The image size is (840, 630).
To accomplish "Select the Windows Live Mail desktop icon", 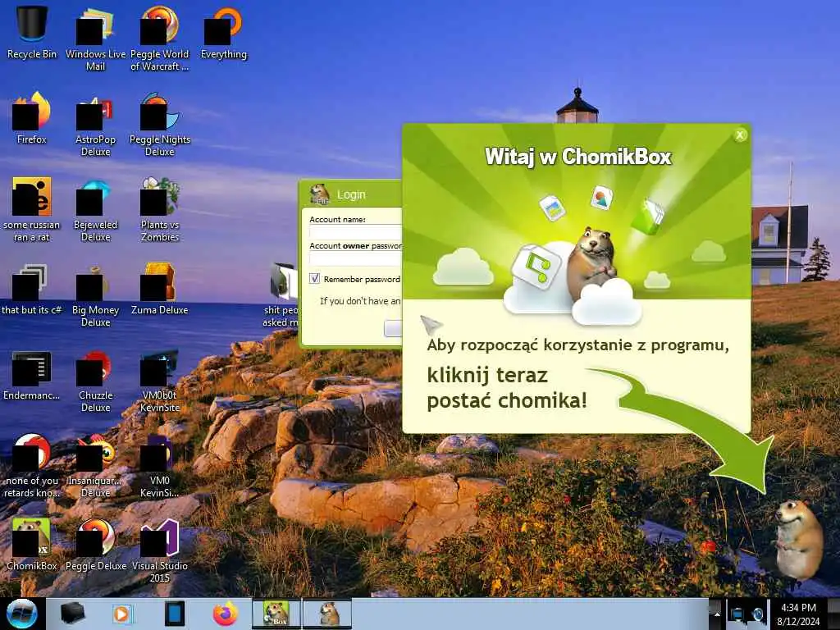I will 95,38.
